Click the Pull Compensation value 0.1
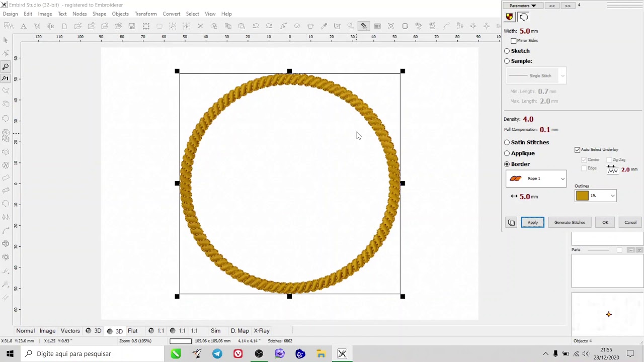The height and width of the screenshot is (362, 644). click(545, 129)
